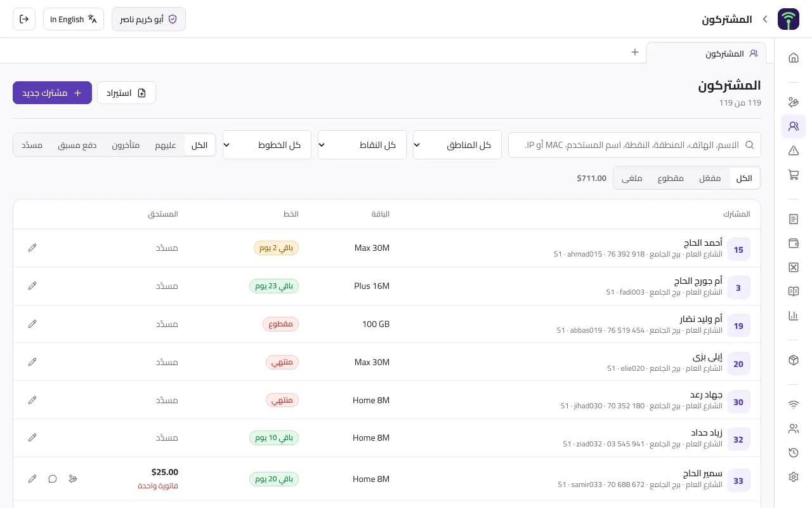Open the package box sidebar icon
This screenshot has height=508, width=812.
793,360
